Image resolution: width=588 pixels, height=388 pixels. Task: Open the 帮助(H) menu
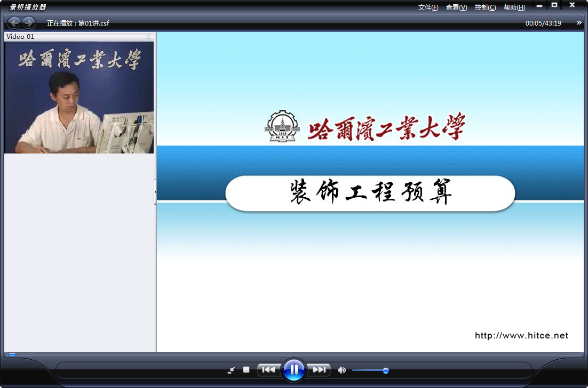tap(514, 7)
